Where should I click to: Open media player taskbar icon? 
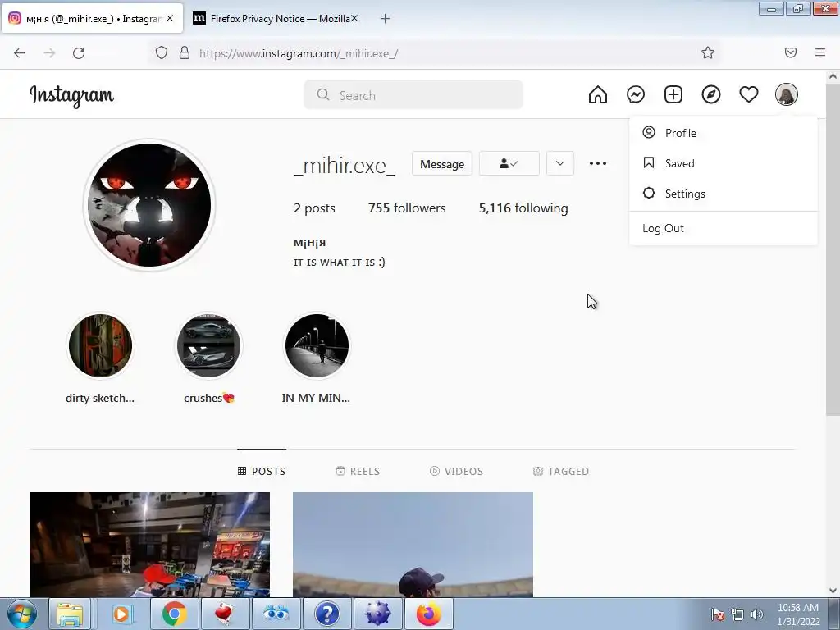(122, 614)
